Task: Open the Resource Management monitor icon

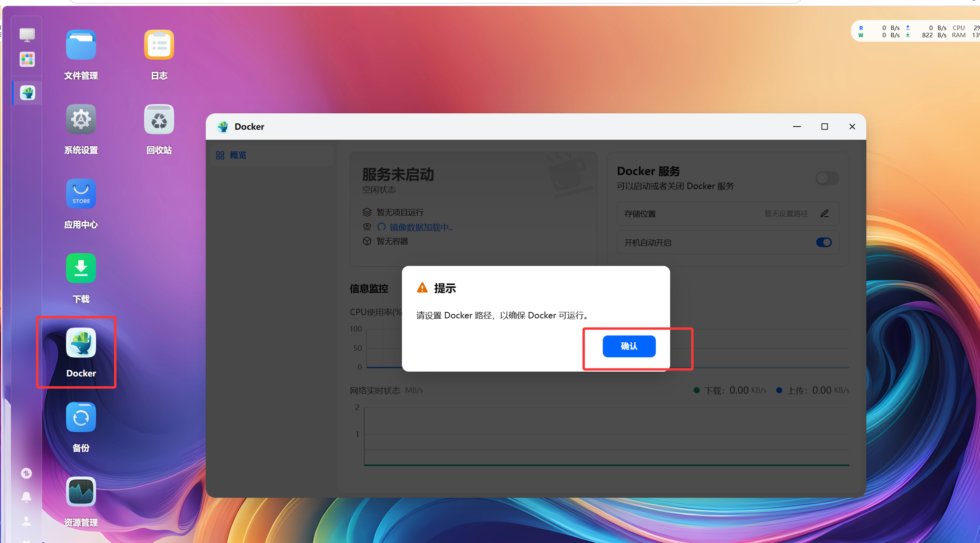Action: click(x=81, y=492)
